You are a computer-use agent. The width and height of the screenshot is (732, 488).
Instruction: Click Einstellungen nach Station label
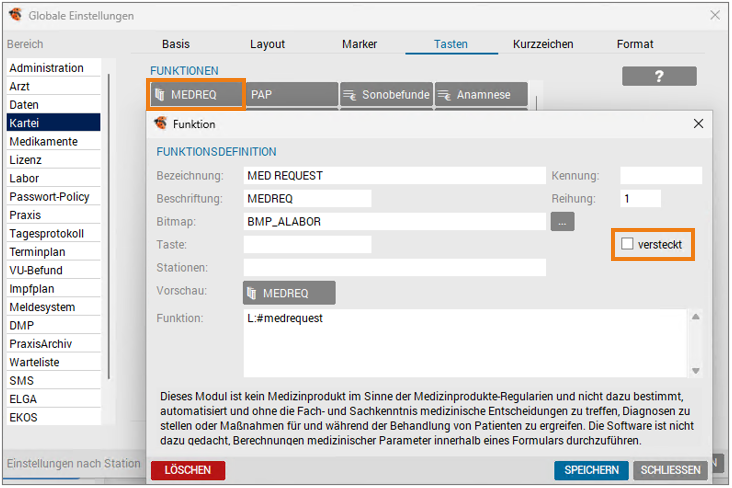(73, 464)
